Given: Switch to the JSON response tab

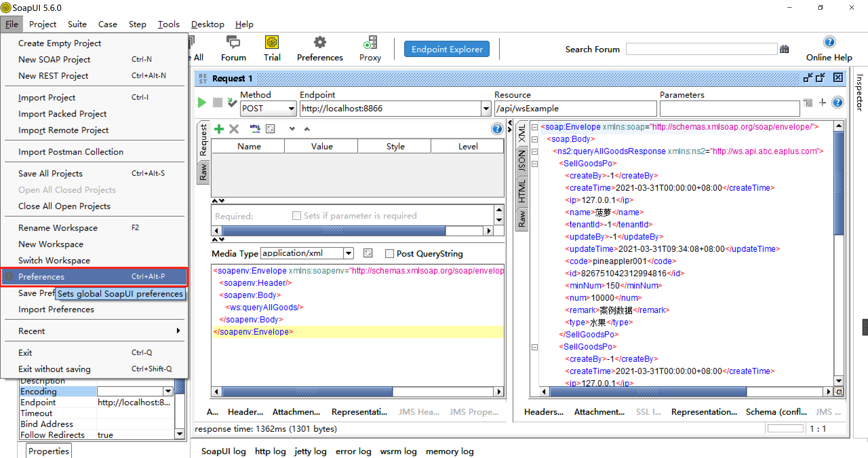Looking at the screenshot, I should (x=522, y=160).
